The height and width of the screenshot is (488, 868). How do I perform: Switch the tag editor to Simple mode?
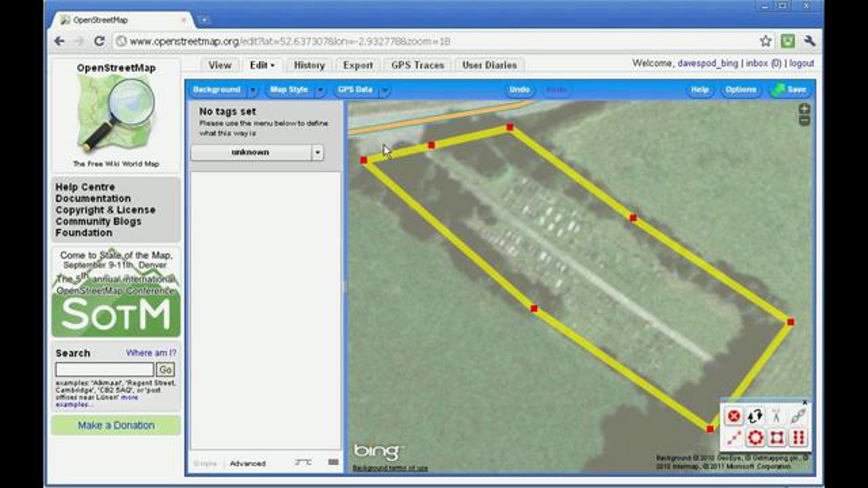(205, 463)
